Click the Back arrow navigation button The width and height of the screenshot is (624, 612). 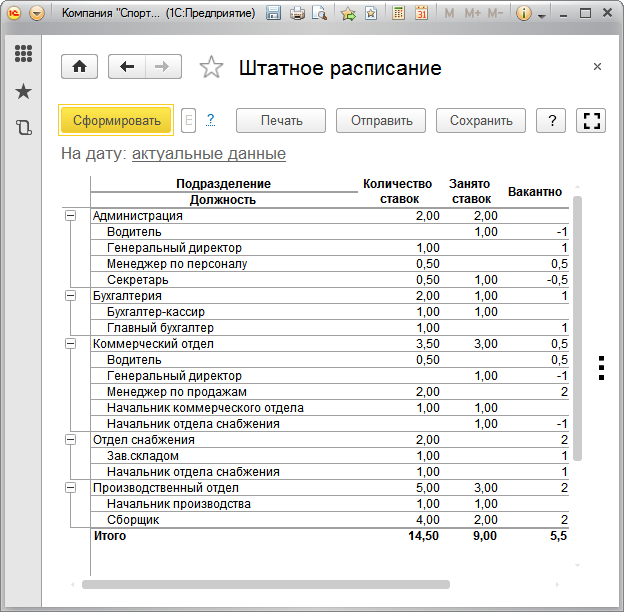pyautogui.click(x=127, y=67)
